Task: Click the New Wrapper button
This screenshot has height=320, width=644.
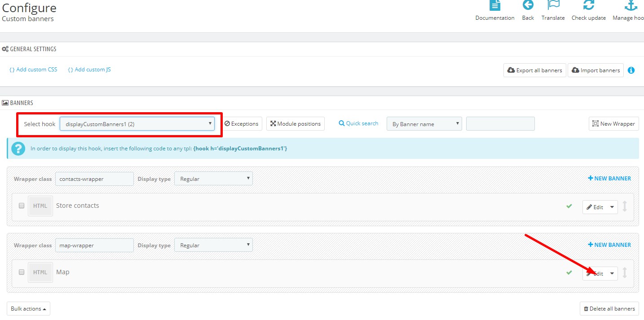Action: tap(613, 124)
